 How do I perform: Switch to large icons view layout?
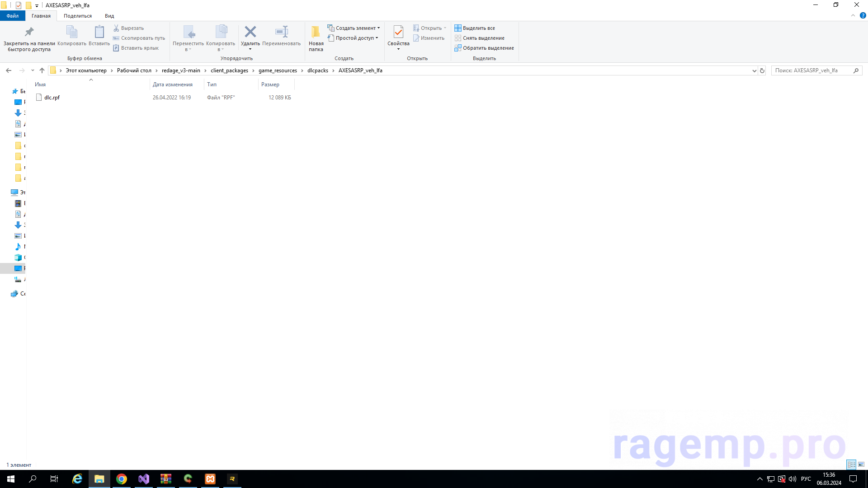[x=861, y=465]
